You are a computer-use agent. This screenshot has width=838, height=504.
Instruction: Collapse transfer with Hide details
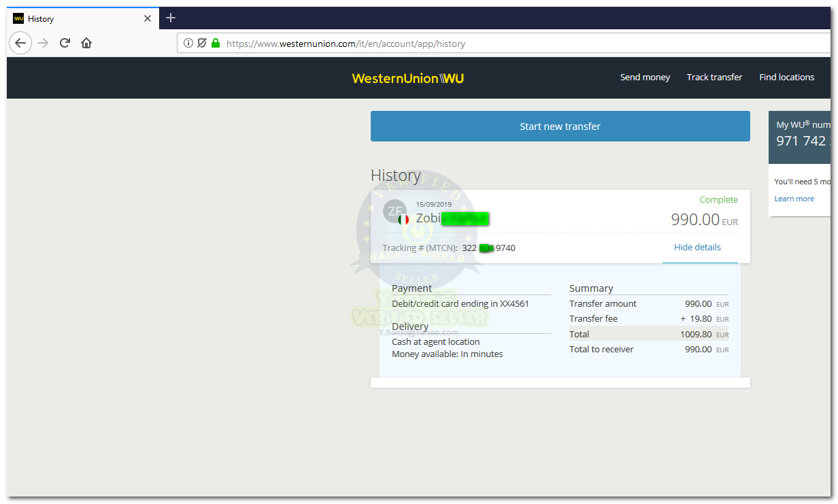tap(697, 248)
